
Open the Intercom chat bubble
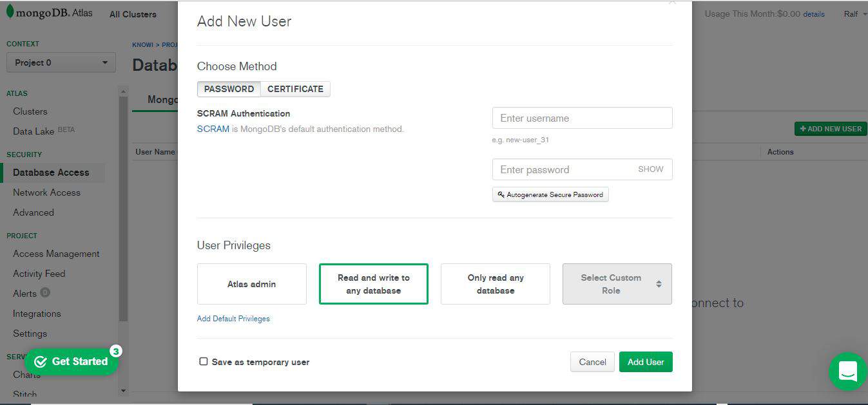847,372
